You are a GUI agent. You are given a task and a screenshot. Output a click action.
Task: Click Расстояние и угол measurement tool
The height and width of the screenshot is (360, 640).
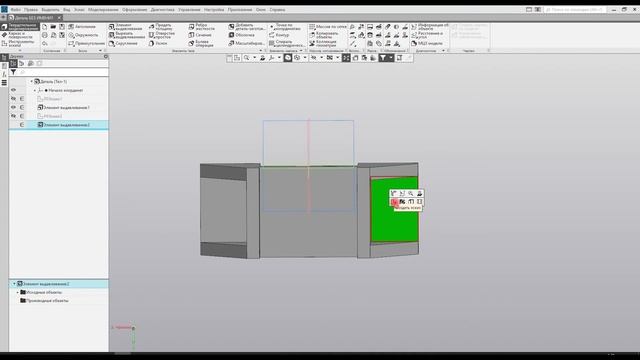tap(427, 35)
